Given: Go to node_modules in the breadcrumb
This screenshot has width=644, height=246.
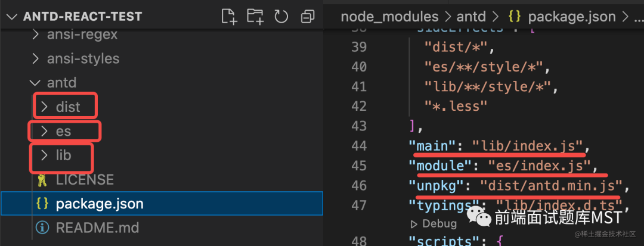Looking at the screenshot, I should pyautogui.click(x=390, y=17).
